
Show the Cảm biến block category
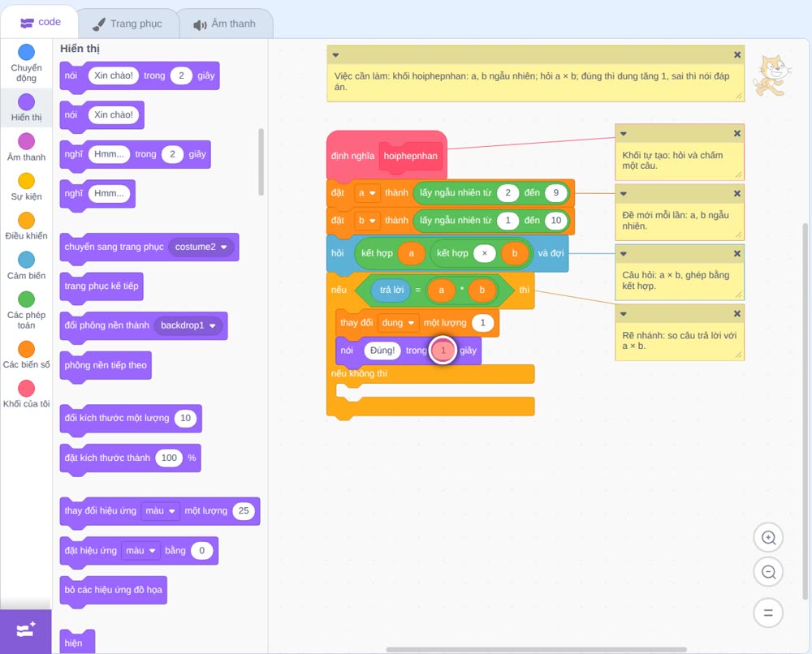[x=27, y=265]
